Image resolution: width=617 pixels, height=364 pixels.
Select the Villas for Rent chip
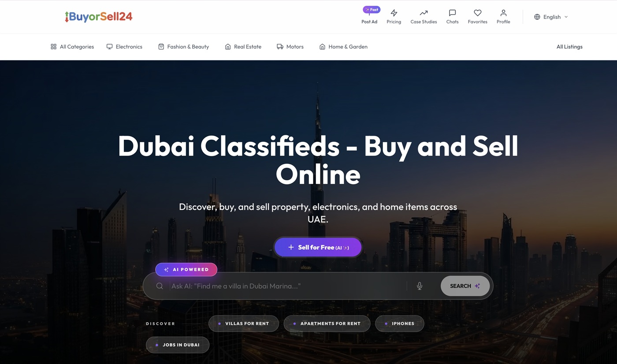coord(243,323)
